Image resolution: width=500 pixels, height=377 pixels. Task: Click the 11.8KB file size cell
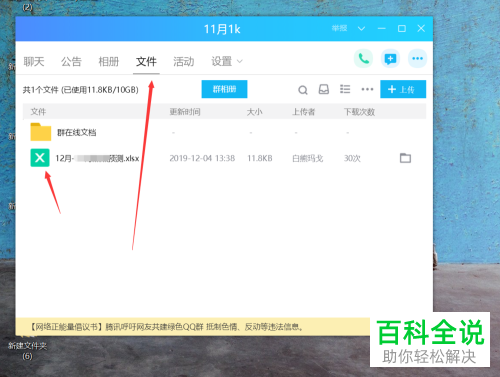[x=260, y=158]
